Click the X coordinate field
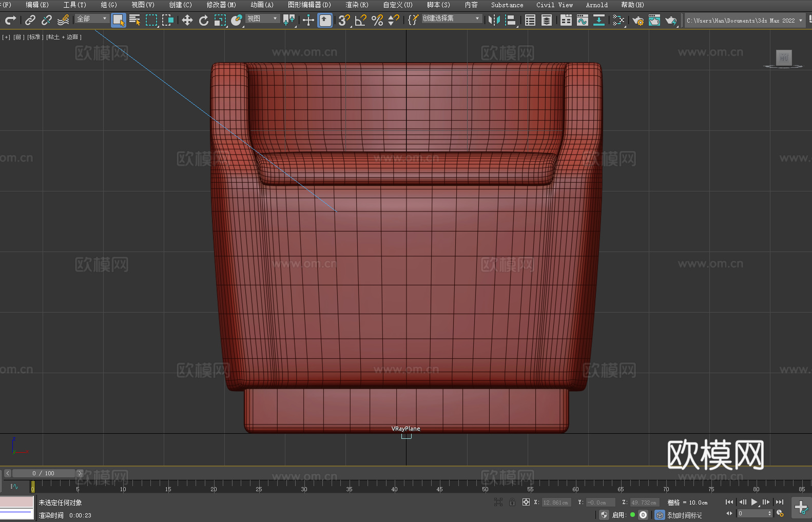812x522 pixels. pyautogui.click(x=556, y=502)
